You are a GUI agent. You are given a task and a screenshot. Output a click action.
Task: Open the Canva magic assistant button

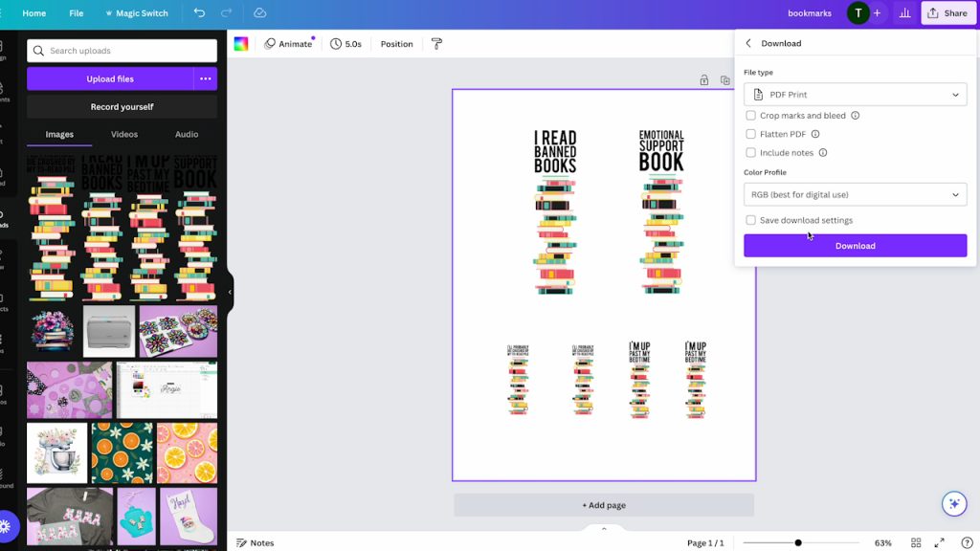click(x=953, y=503)
